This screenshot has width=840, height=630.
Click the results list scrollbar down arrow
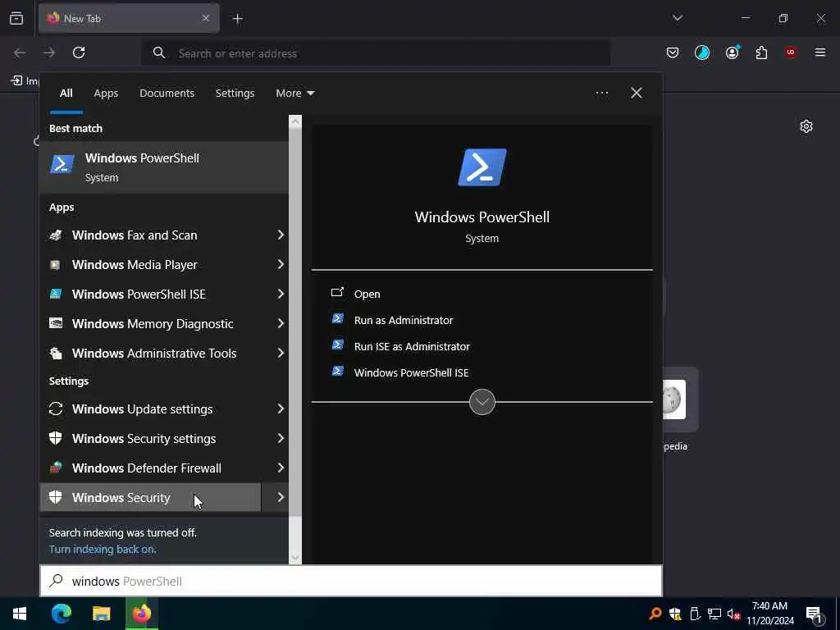(x=295, y=558)
